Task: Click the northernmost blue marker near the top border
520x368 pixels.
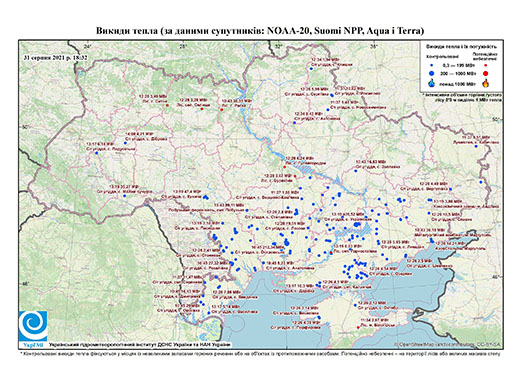Action: click(311, 69)
